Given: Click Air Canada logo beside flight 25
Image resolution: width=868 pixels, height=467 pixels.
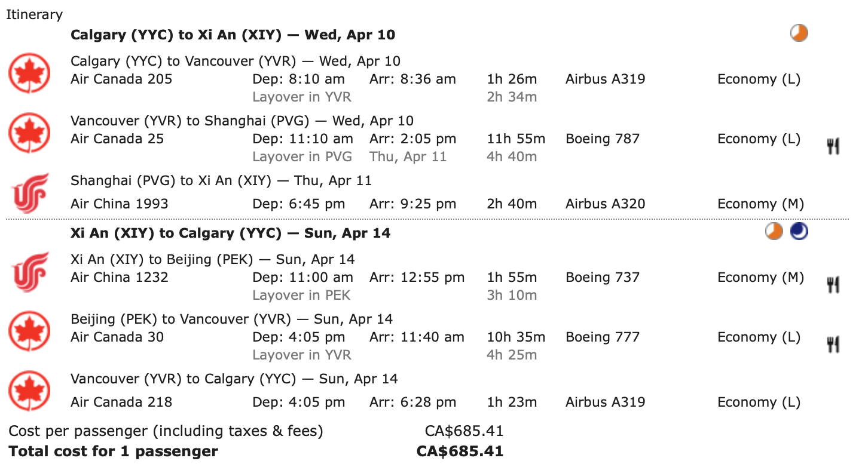Looking at the screenshot, I should click(x=29, y=133).
